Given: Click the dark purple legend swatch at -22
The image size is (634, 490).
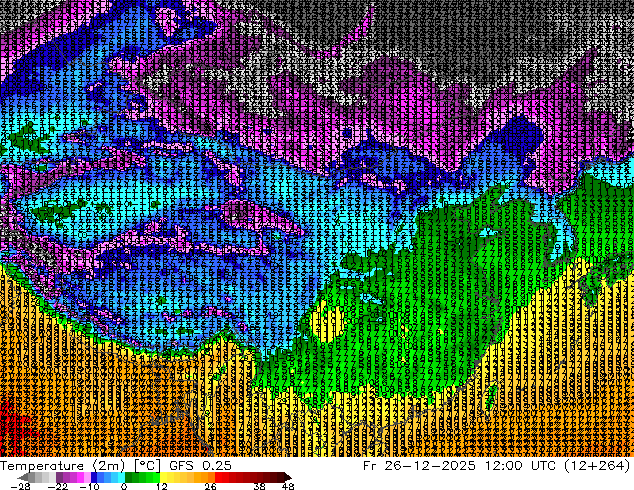Looking at the screenshot, I should point(59,477).
